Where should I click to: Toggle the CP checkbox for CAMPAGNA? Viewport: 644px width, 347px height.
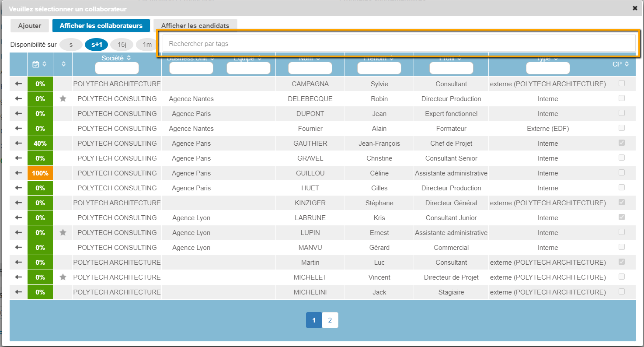pos(621,84)
